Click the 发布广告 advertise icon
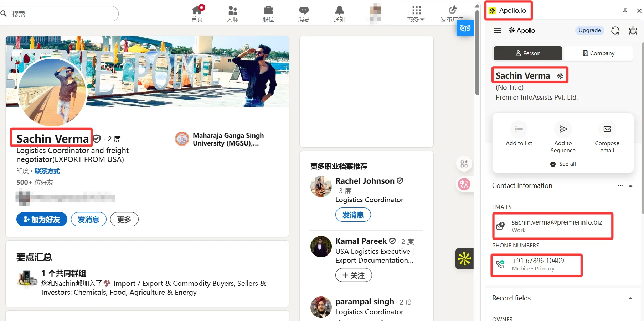This screenshot has height=321, width=644. [452, 14]
